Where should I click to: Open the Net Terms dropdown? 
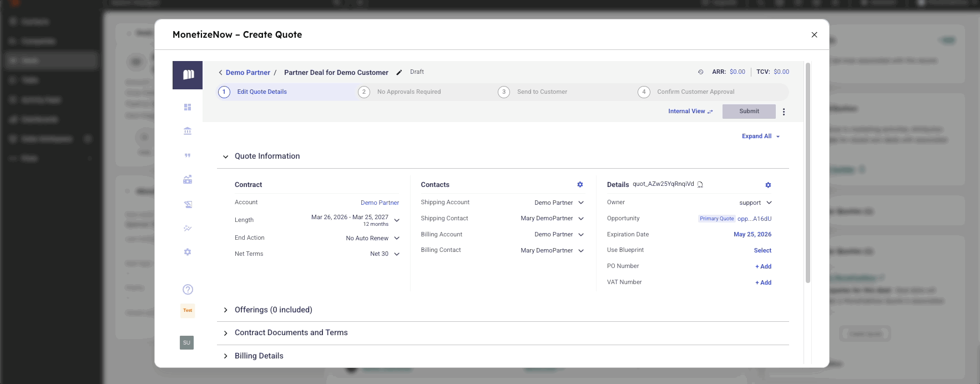point(397,254)
